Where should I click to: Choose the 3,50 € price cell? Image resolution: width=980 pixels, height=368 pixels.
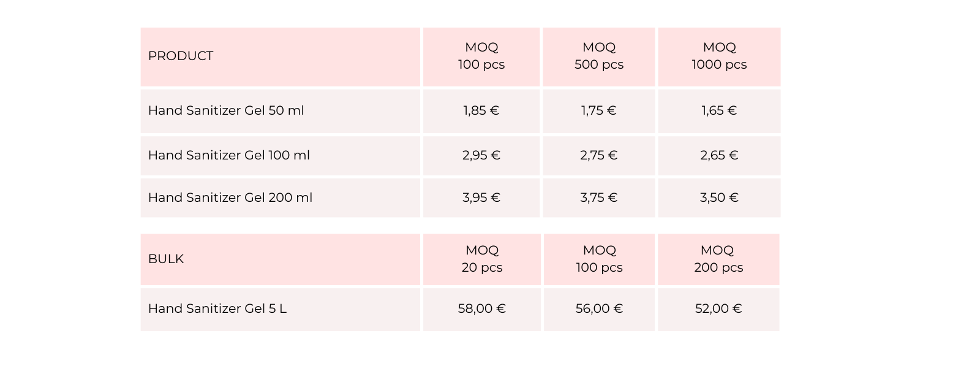point(719,197)
